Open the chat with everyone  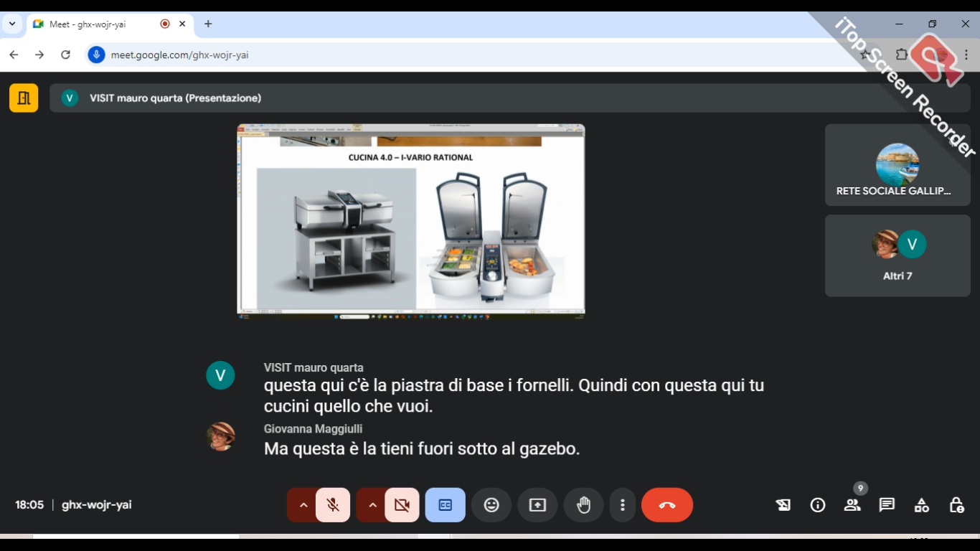887,505
